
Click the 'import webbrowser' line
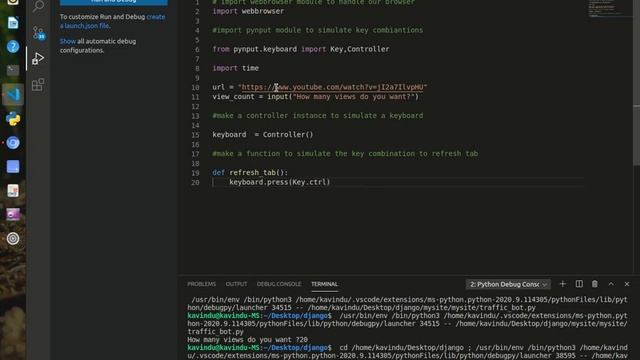(248, 11)
